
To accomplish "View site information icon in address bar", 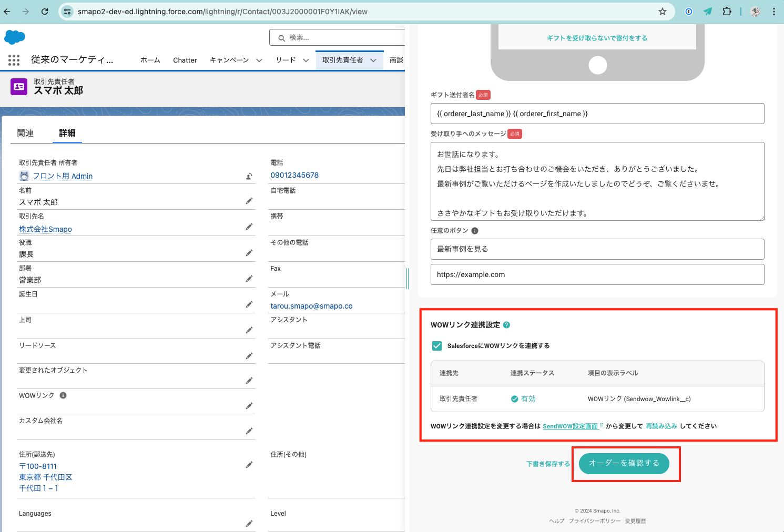I will click(x=67, y=12).
